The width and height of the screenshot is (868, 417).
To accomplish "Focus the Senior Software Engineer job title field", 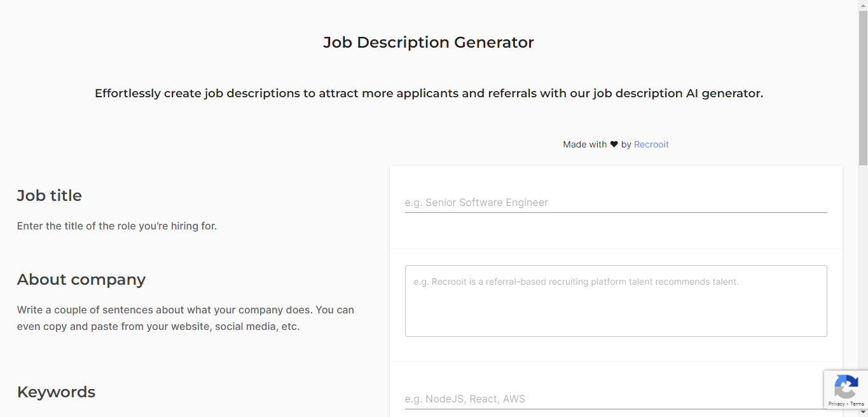I will (x=616, y=202).
